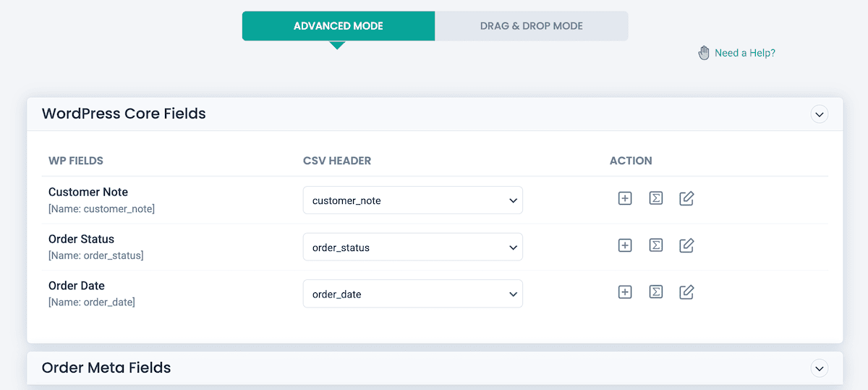The image size is (868, 390).
Task: Open the order_date CSV header dropdown
Action: (413, 294)
